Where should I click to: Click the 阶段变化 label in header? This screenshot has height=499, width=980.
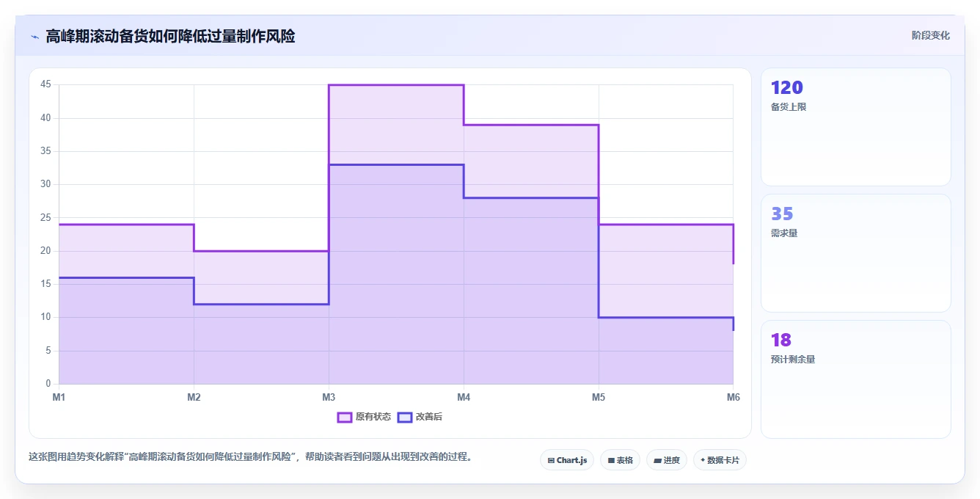(x=931, y=35)
